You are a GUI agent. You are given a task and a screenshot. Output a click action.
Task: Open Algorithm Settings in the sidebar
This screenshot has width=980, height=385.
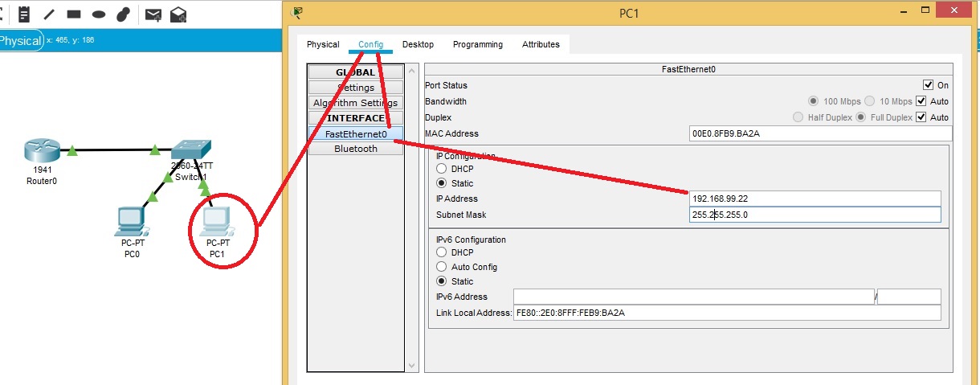tap(355, 103)
